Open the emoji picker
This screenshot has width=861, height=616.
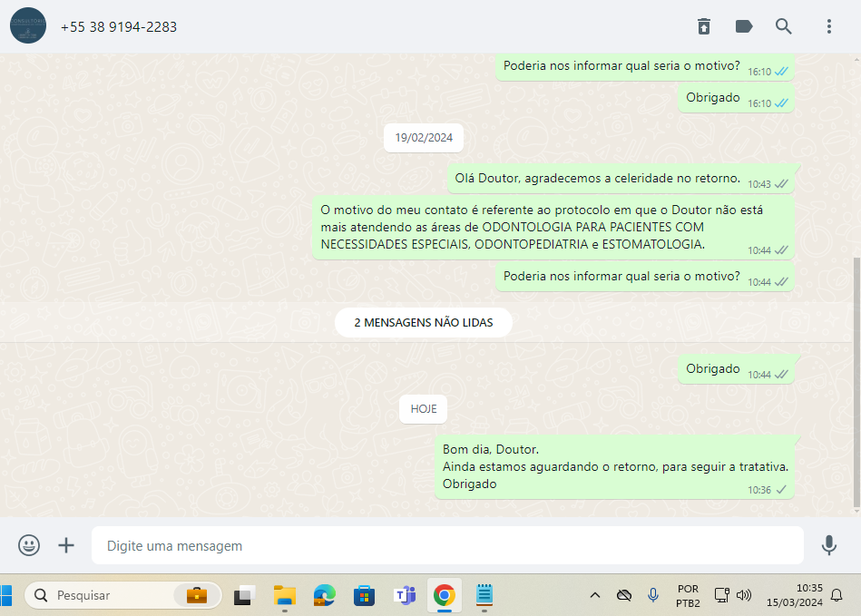point(29,545)
